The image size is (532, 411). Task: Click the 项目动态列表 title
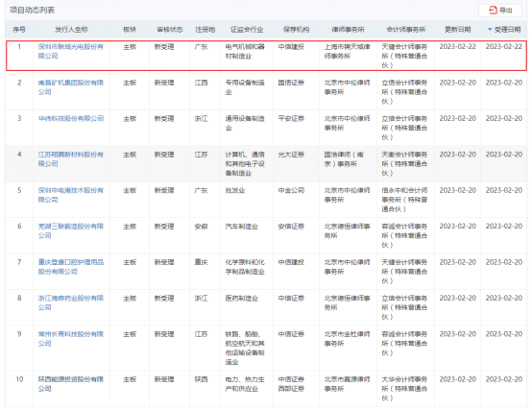click(32, 11)
